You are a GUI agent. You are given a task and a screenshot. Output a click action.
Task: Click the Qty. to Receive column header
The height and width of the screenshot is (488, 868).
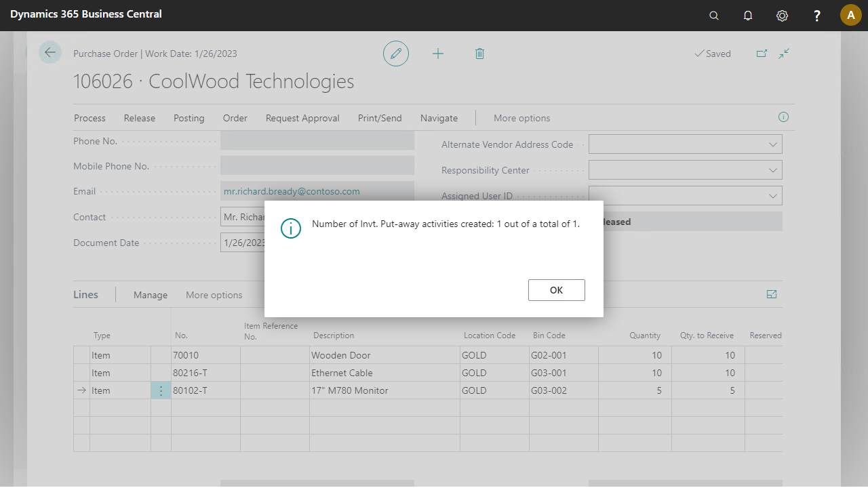(707, 335)
